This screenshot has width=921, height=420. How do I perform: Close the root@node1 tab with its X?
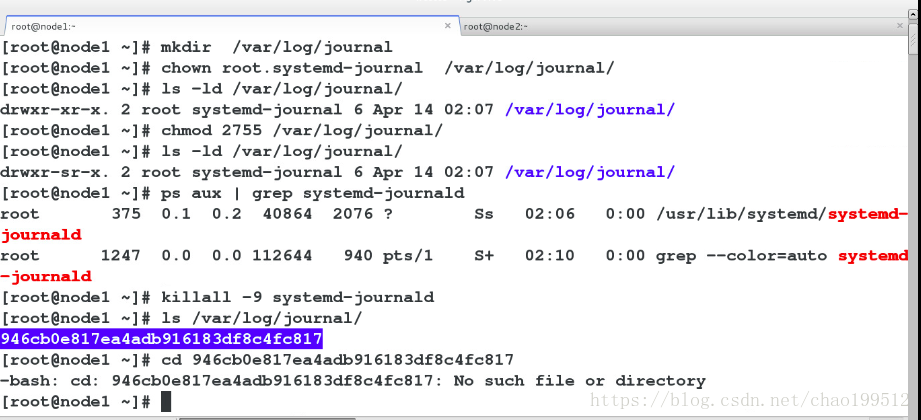coord(448,26)
